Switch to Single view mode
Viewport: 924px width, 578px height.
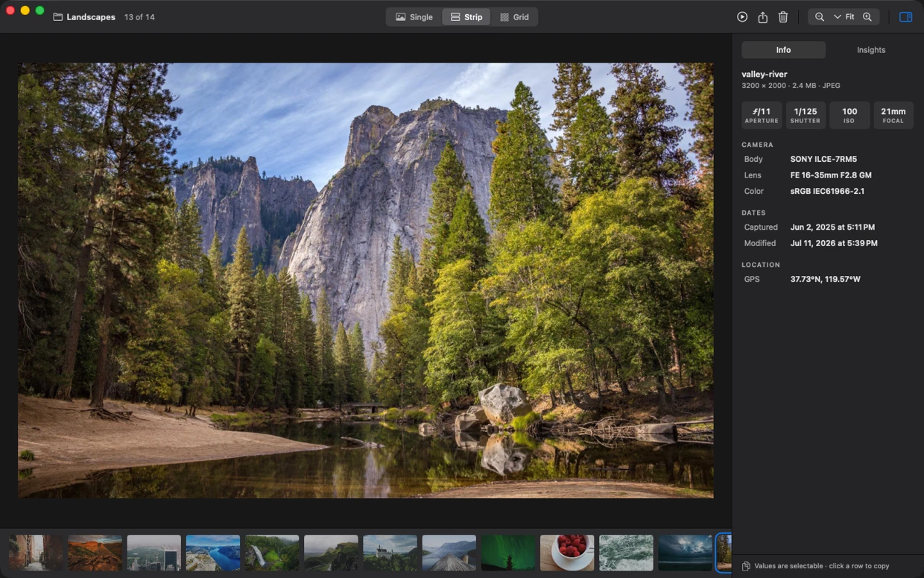click(x=414, y=17)
